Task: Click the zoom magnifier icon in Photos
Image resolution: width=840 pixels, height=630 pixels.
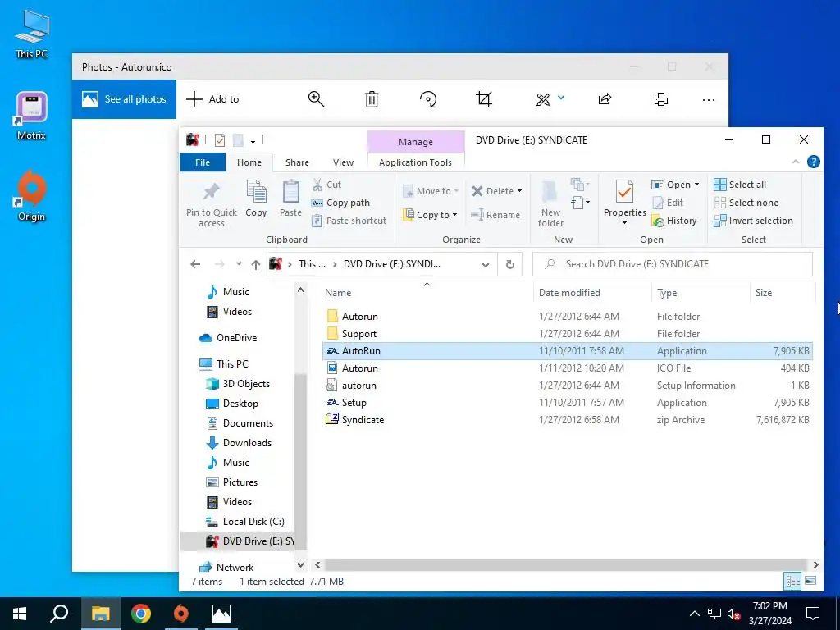Action: coord(316,99)
